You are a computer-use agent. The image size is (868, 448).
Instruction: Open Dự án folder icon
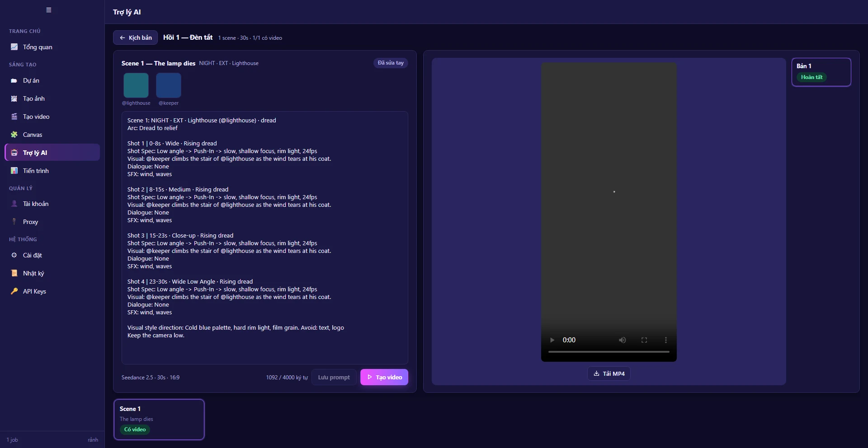pos(14,80)
